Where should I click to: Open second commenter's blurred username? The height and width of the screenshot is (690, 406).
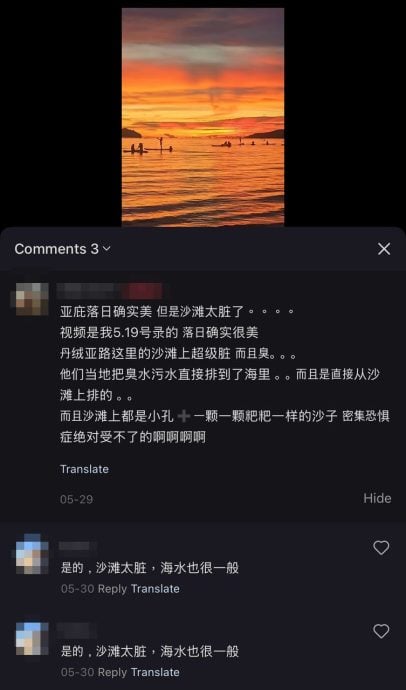click(x=78, y=630)
